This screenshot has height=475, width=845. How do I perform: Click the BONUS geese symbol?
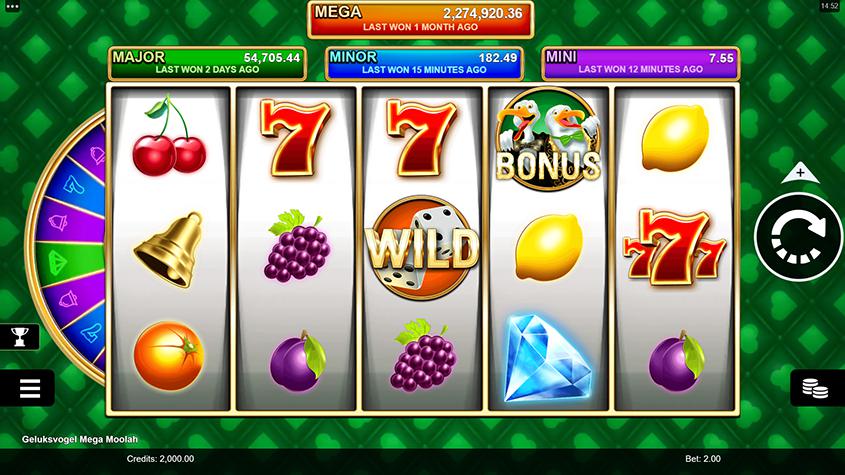(x=548, y=139)
